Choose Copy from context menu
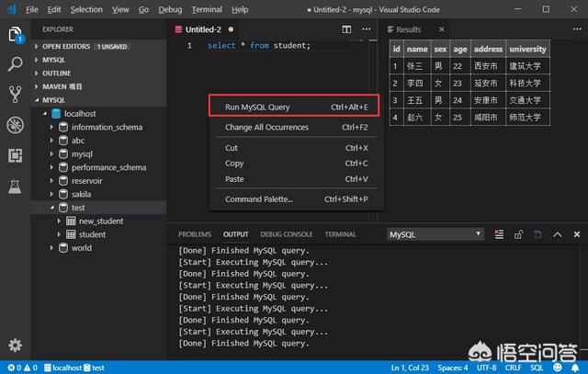Image resolution: width=588 pixels, height=374 pixels. click(296, 164)
